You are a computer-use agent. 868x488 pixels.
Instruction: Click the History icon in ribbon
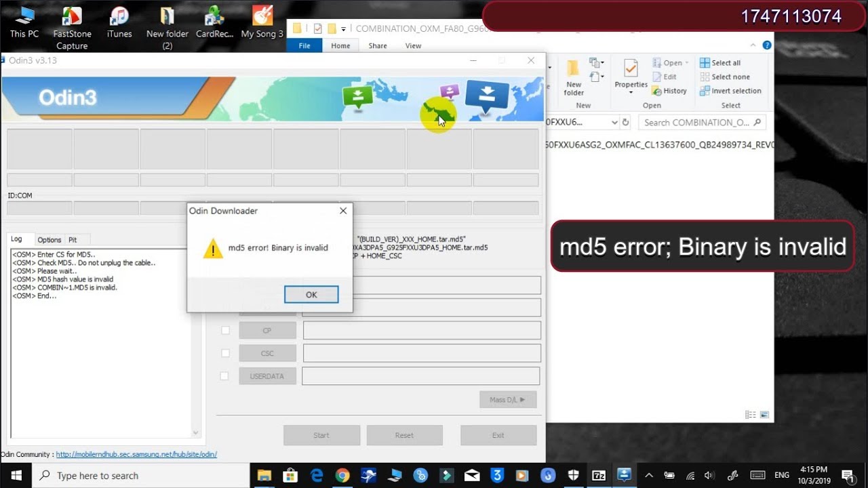pyautogui.click(x=657, y=91)
